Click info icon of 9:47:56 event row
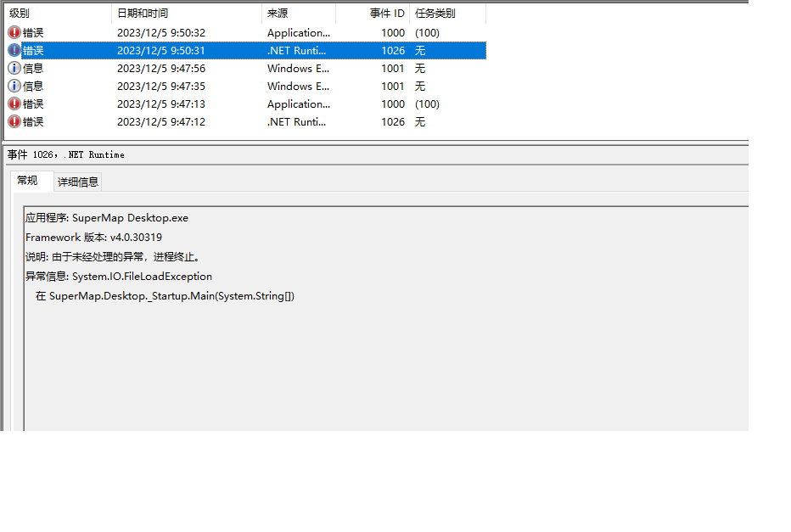The image size is (791, 532). 14,68
